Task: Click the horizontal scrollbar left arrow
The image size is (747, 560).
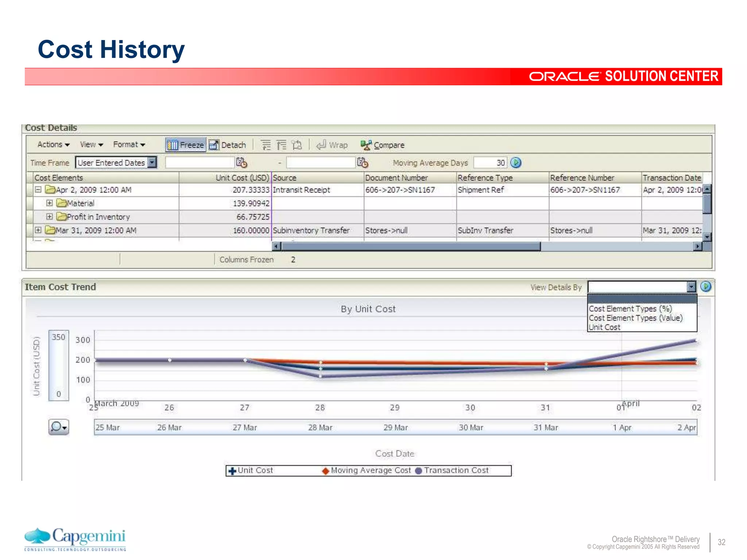Action: coord(276,246)
